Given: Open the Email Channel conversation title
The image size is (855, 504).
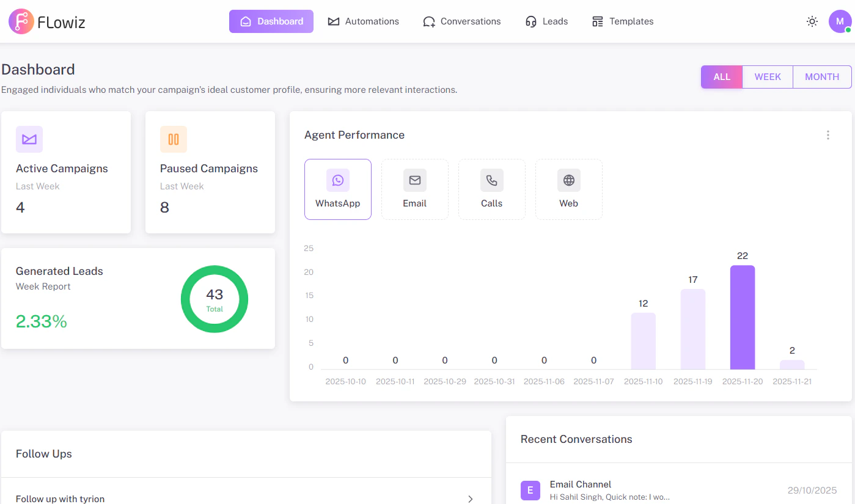Looking at the screenshot, I should (x=581, y=484).
